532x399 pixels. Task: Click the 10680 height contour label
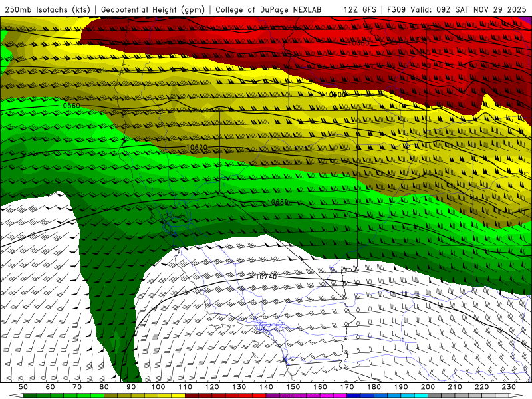coord(277,202)
